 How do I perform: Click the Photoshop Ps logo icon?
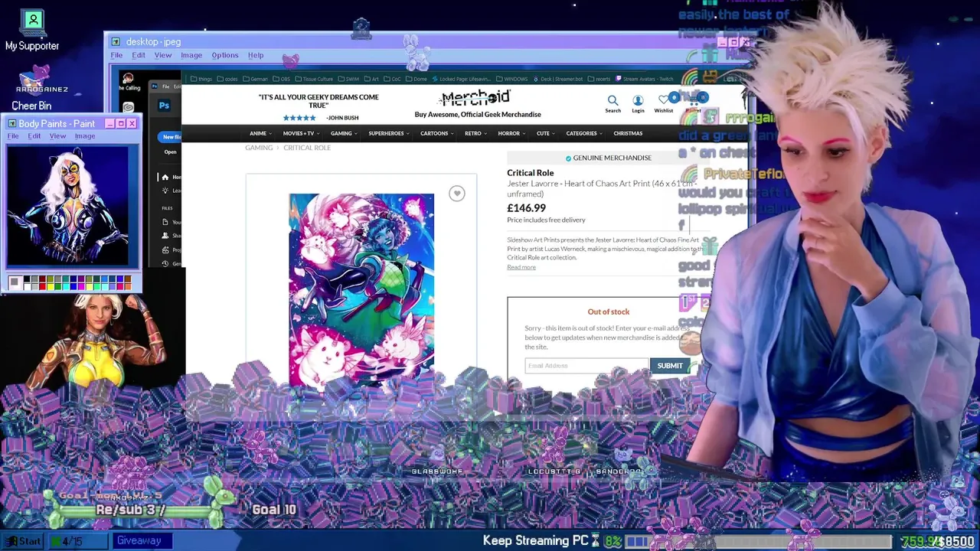164,106
